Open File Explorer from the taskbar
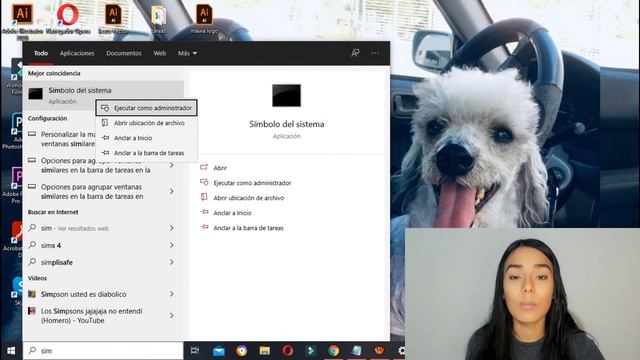The width and height of the screenshot is (640, 360). 264,351
